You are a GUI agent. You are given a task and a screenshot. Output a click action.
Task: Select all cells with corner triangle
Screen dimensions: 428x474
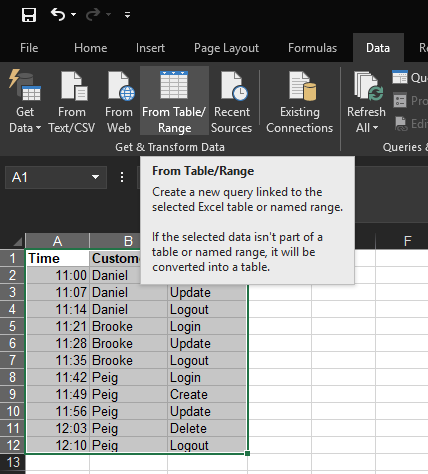(17, 241)
